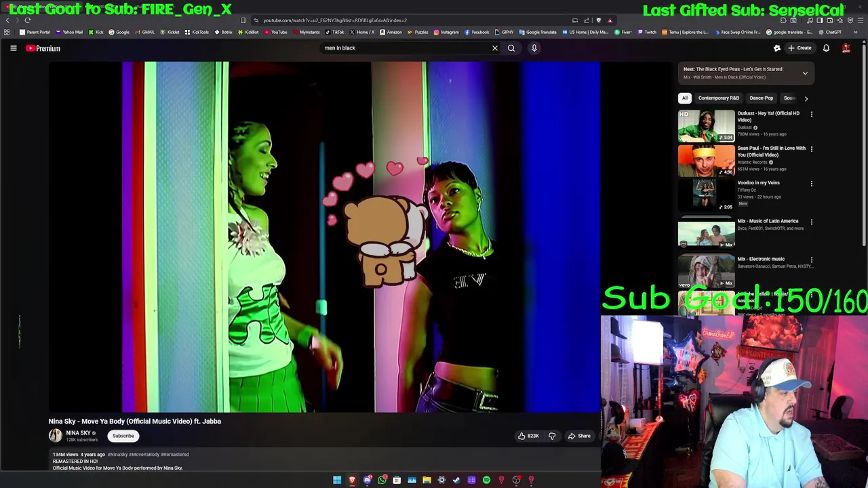The height and width of the screenshot is (488, 868).
Task: Open the GMAIL bookmark
Action: tap(144, 32)
